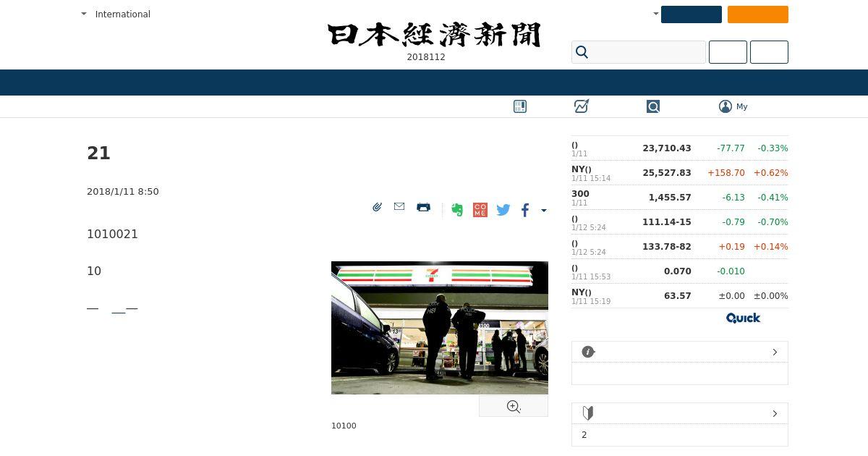868x456 pixels.
Task: Select the NY 63.57 commodity row
Action: point(680,296)
